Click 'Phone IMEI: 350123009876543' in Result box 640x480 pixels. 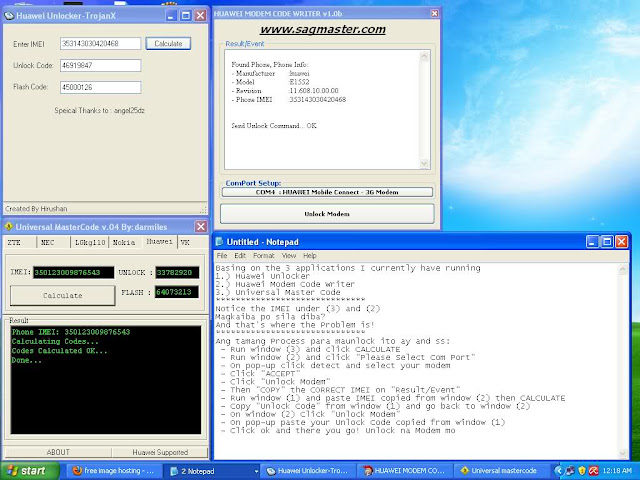click(x=71, y=332)
